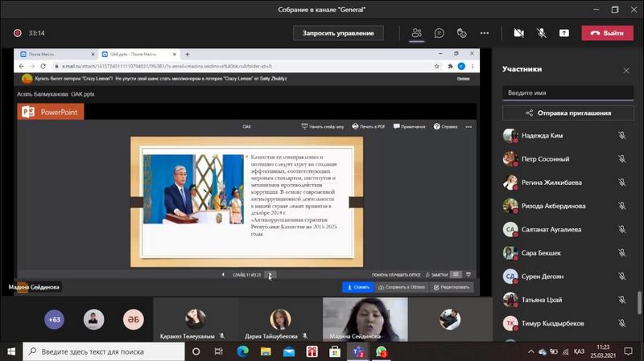Click Запросить управление button
This screenshot has height=361, width=644.
(338, 33)
